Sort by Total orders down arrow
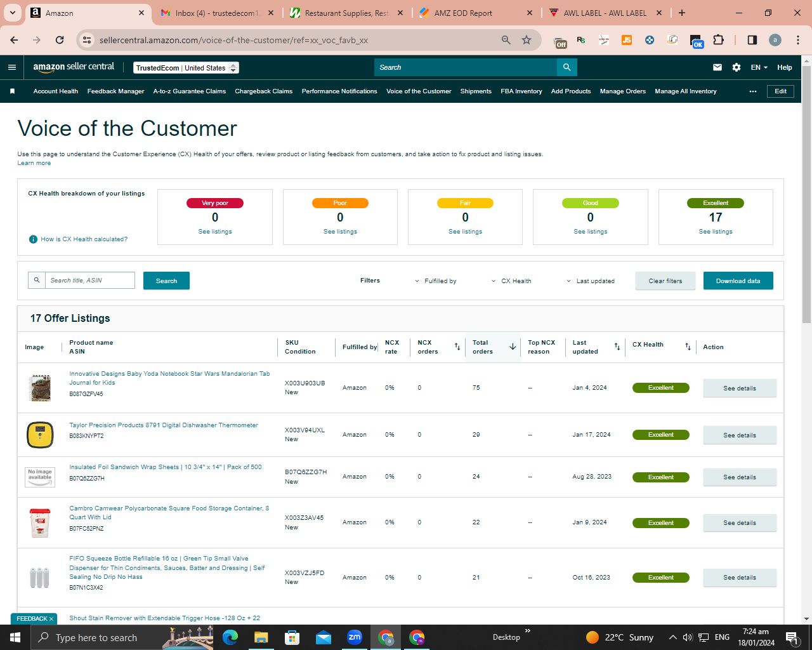 click(x=513, y=347)
